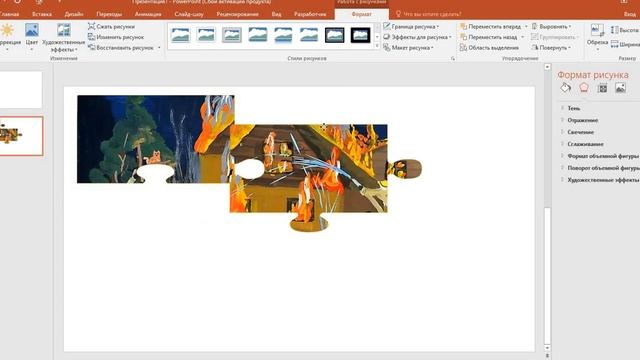Viewport: 640px width, 360px height.
Task: Click the slide scrollbar up arrow
Action: [547, 67]
